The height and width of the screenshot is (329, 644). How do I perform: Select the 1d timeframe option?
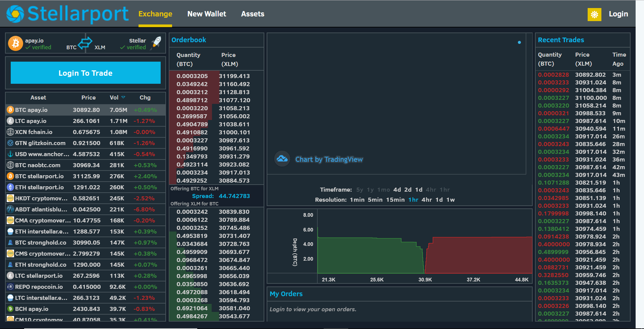[x=419, y=190]
